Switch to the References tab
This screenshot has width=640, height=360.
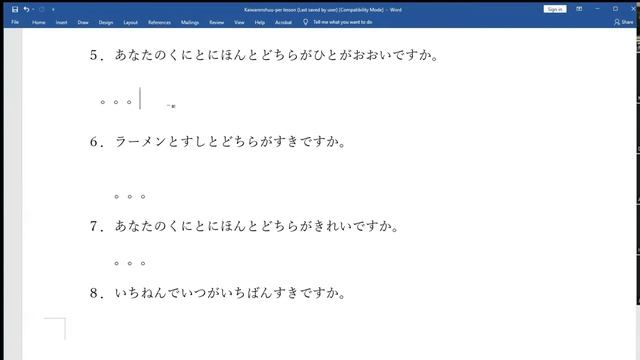(x=160, y=22)
